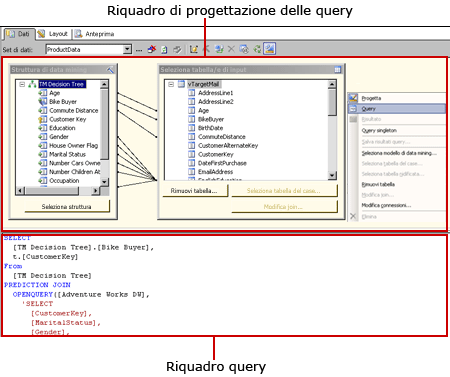Click the delete dataset icon with red X

152,49
